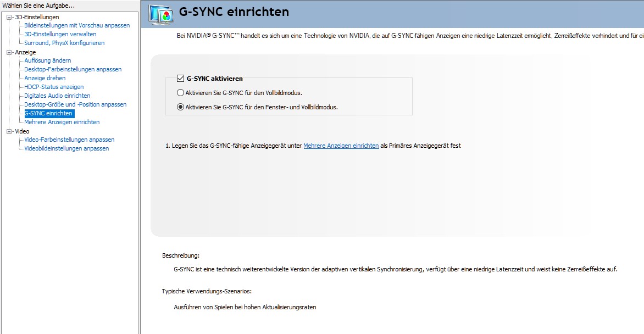
Task: Open Video-Farbeinstellungen anpassen
Action: coord(69,140)
